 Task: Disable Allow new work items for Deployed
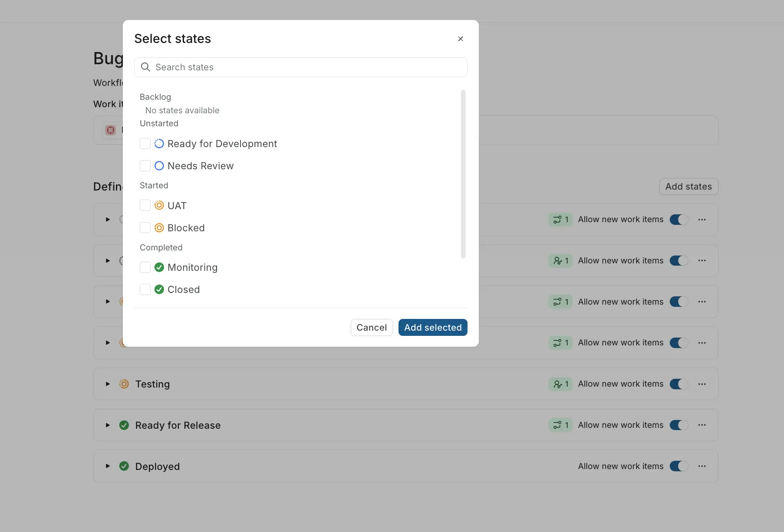tap(679, 466)
